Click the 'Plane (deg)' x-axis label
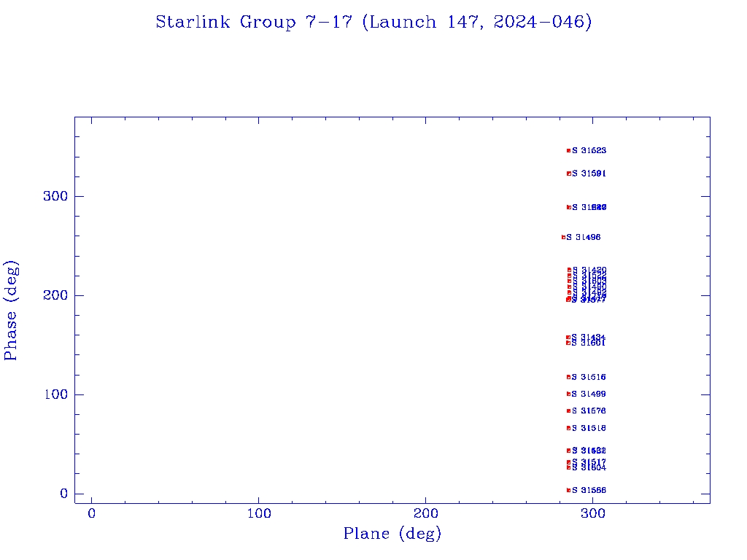Viewport: 747px width, 560px height. [x=392, y=533]
